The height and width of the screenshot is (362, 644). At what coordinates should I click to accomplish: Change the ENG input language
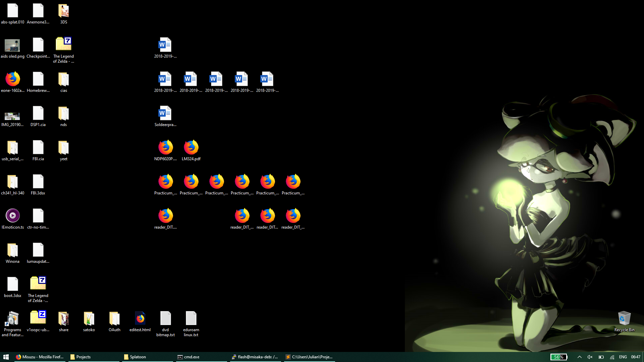click(623, 357)
